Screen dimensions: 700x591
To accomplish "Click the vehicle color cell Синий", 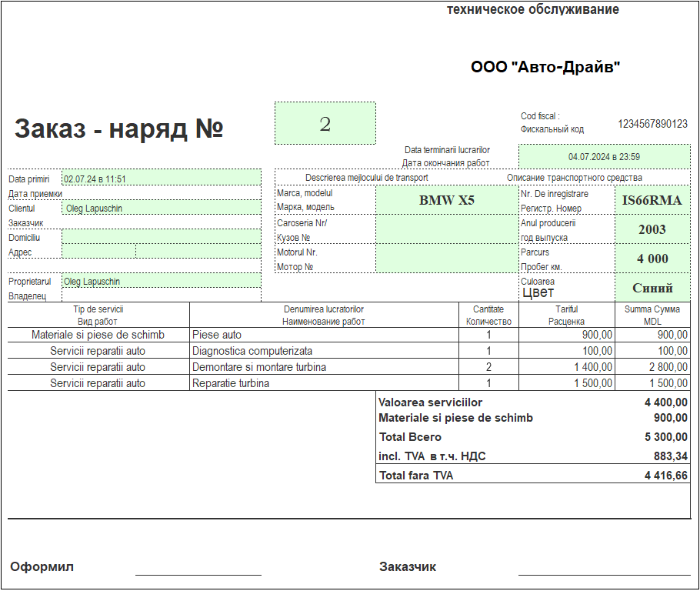I will point(652,288).
